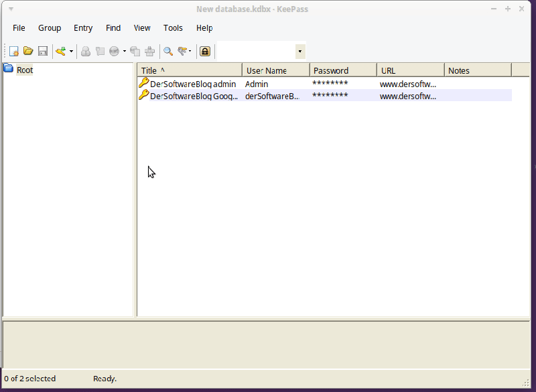Open the URL icon dropdown arrow
The image size is (536, 392).
click(123, 51)
